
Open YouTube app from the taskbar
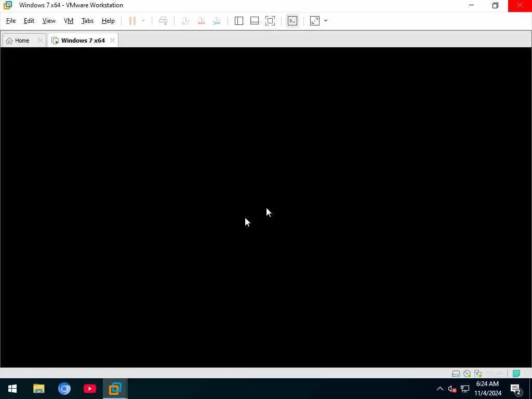tap(89, 389)
